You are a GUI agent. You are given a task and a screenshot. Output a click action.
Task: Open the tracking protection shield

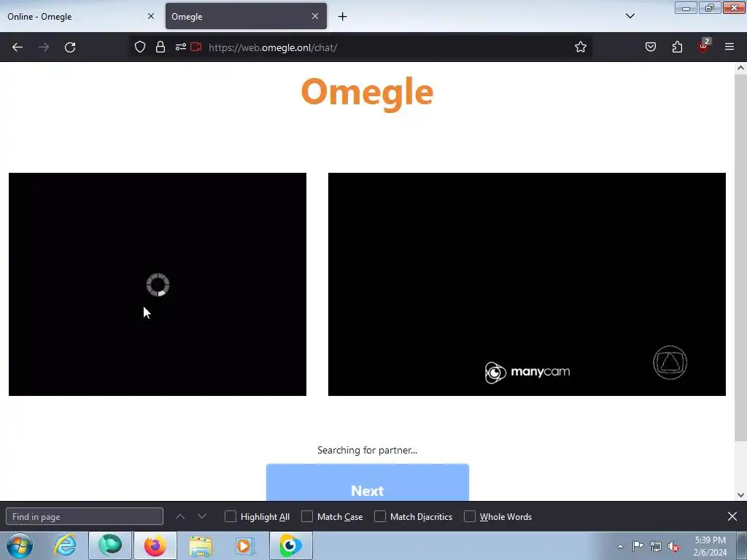[139, 47]
